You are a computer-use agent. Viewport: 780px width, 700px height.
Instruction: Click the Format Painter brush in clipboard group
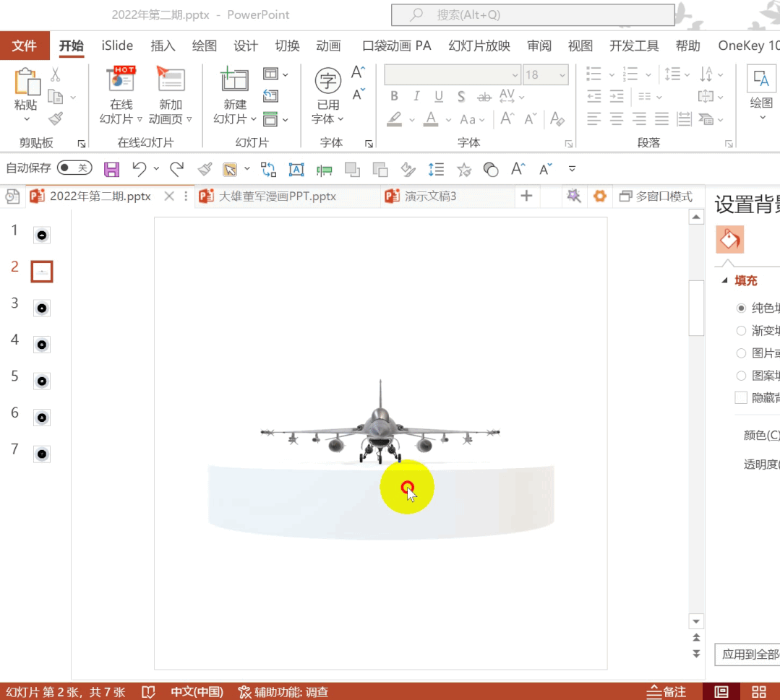click(x=55, y=118)
